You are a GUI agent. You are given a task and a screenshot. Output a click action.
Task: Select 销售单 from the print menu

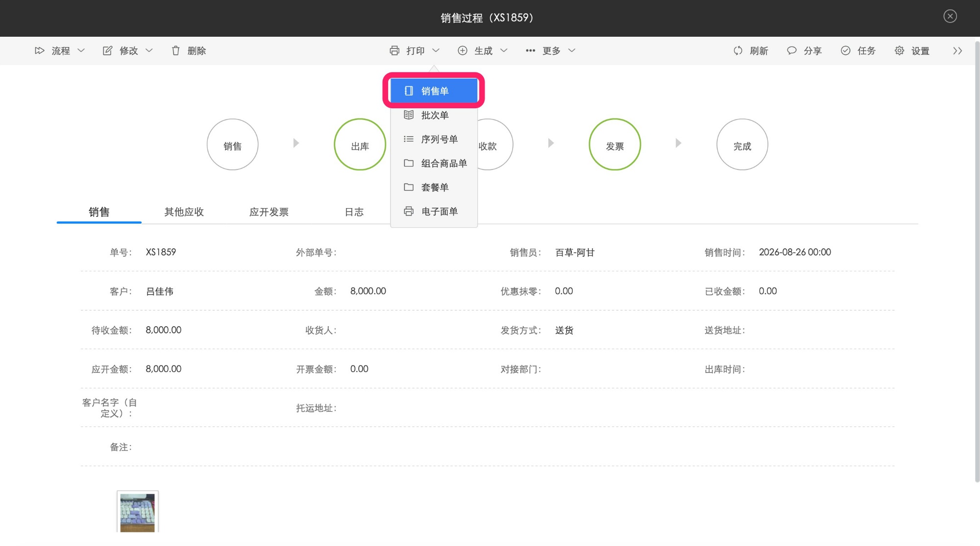tap(434, 91)
